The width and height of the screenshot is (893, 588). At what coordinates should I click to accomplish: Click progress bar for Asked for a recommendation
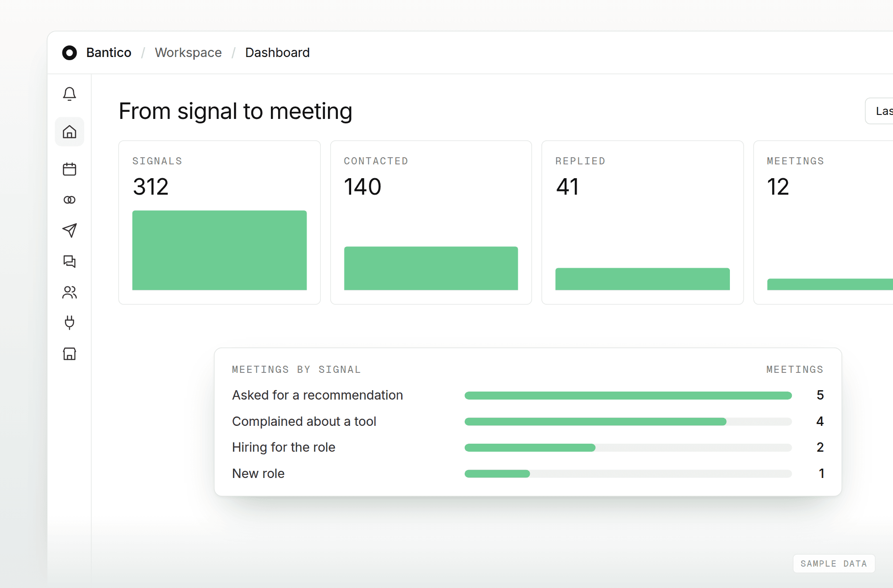pos(628,396)
